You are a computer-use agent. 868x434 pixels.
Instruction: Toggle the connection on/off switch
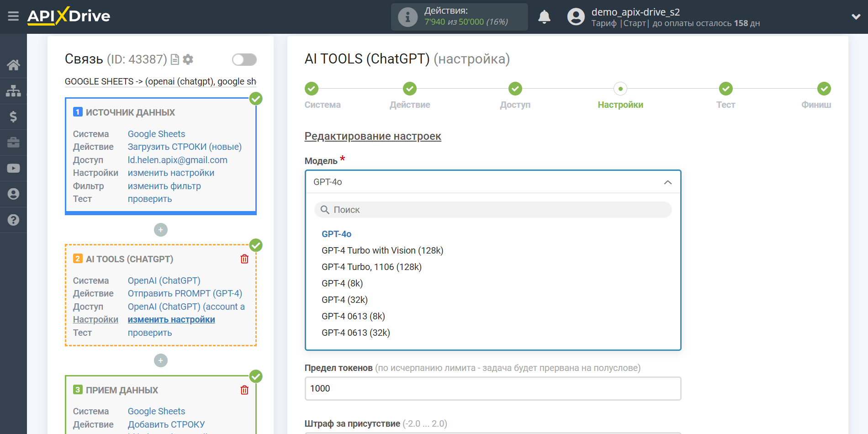pos(244,59)
